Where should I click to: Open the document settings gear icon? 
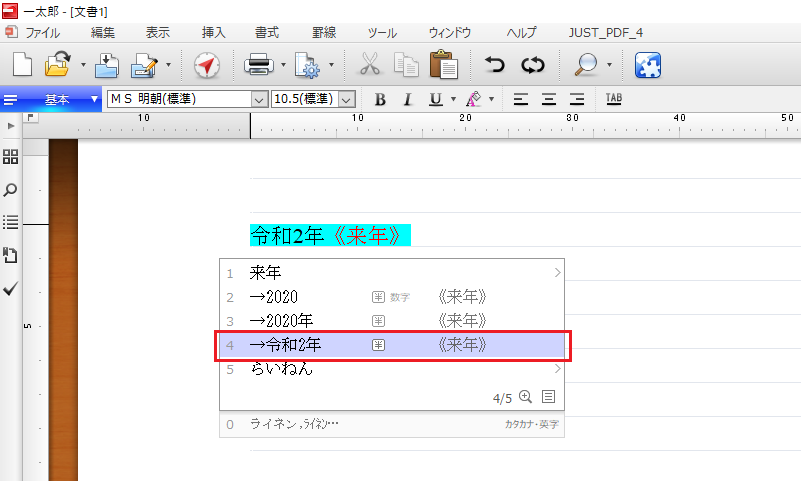pyautogui.click(x=308, y=65)
